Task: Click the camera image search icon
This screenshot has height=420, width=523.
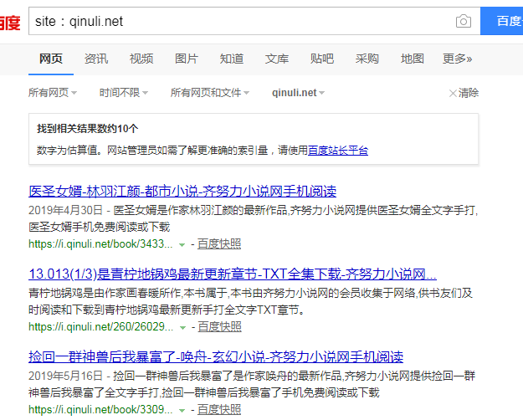Action: tap(464, 22)
